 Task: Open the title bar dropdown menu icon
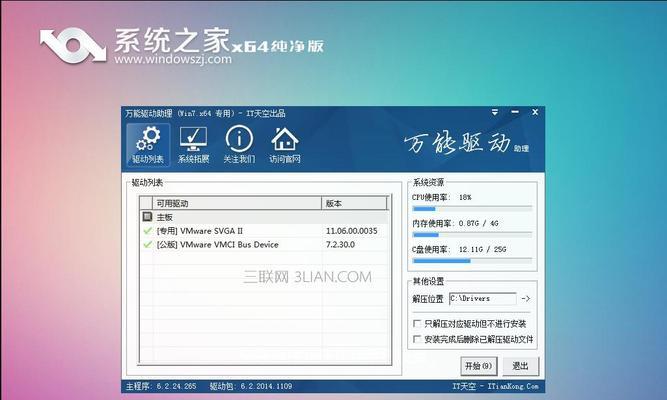coord(495,112)
